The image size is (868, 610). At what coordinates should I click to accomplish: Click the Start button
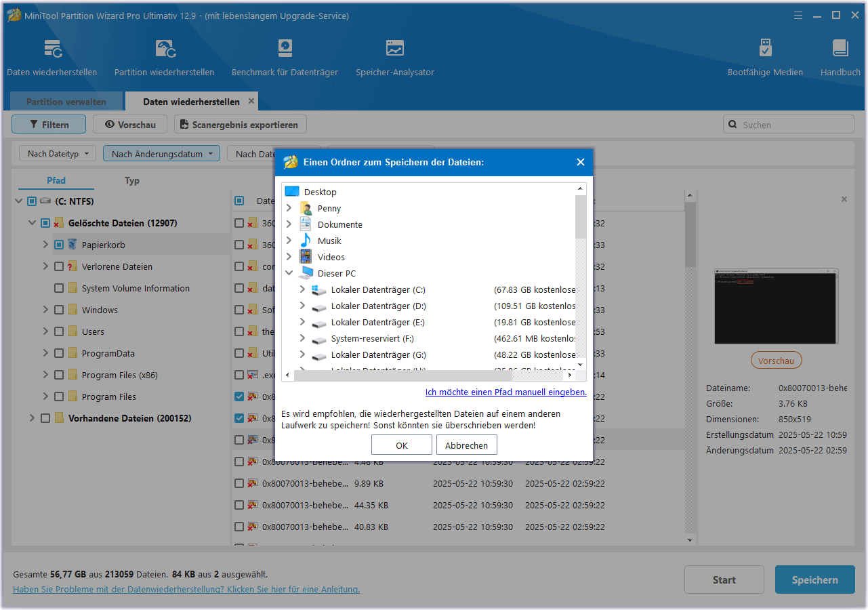coord(724,579)
